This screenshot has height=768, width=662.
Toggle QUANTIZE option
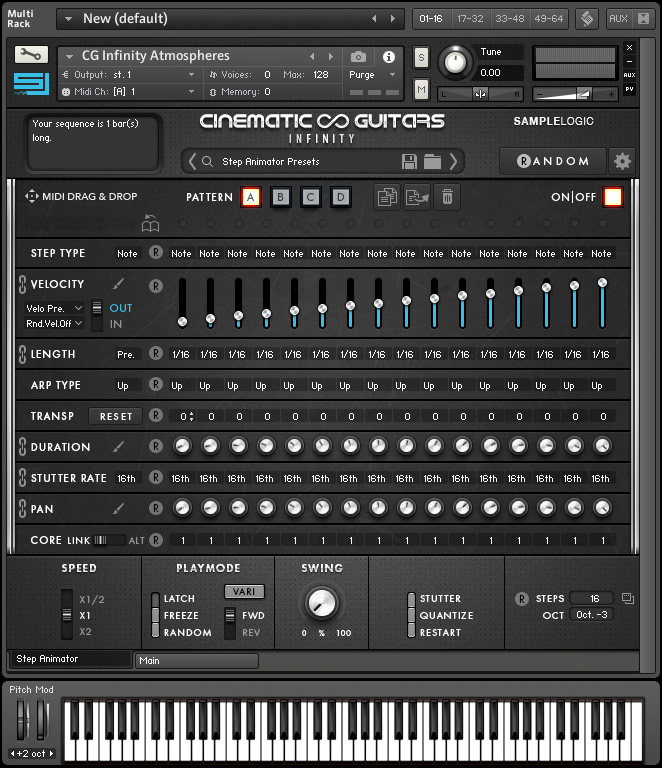[x=411, y=615]
